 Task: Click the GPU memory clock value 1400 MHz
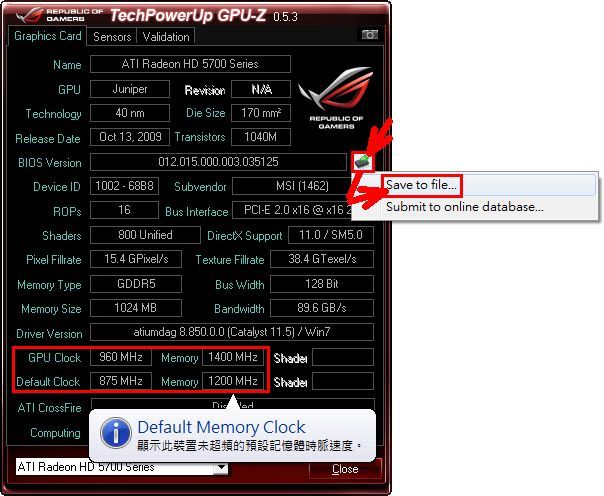[x=233, y=357]
